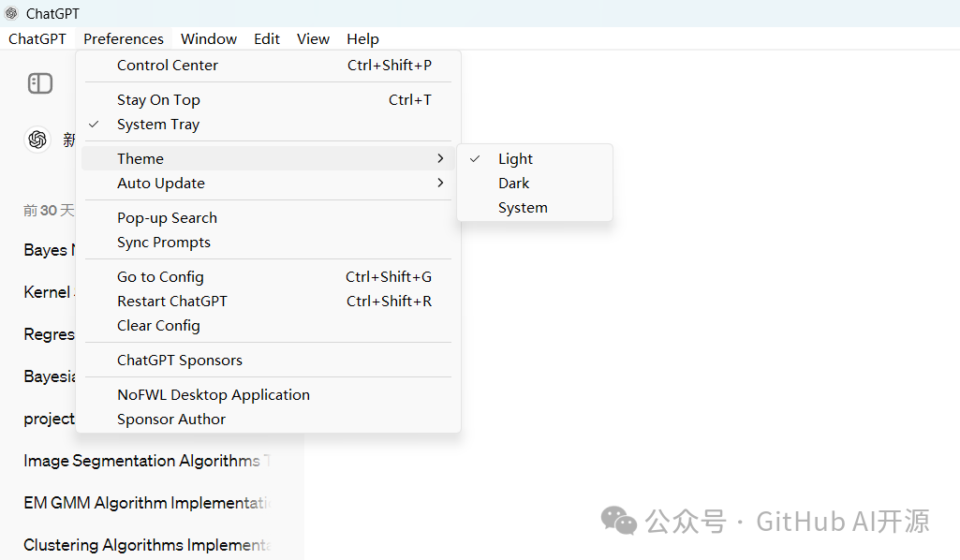The height and width of the screenshot is (560, 960).
Task: Open the Edit menu
Action: point(267,39)
